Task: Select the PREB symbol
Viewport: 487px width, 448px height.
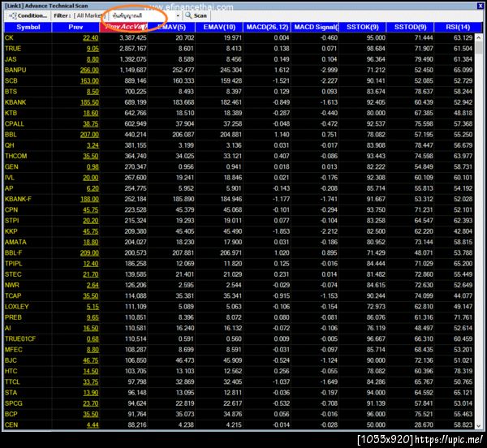Action: click(x=13, y=317)
